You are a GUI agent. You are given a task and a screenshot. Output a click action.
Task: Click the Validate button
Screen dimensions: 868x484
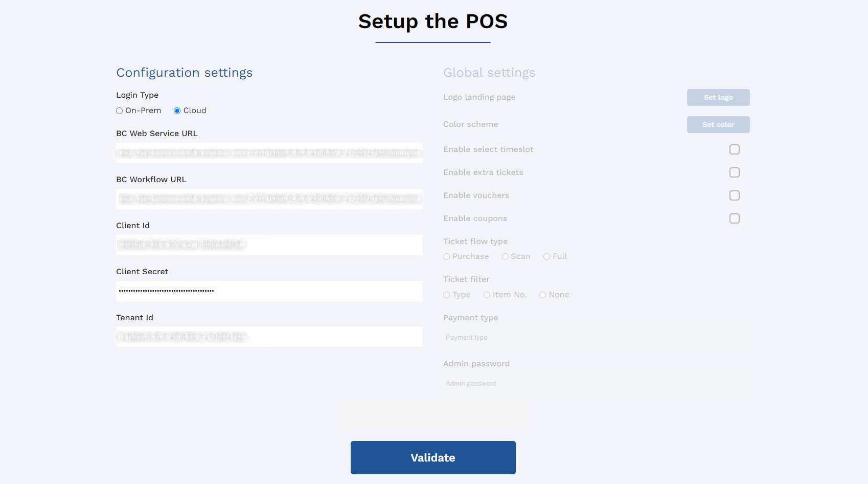click(433, 457)
